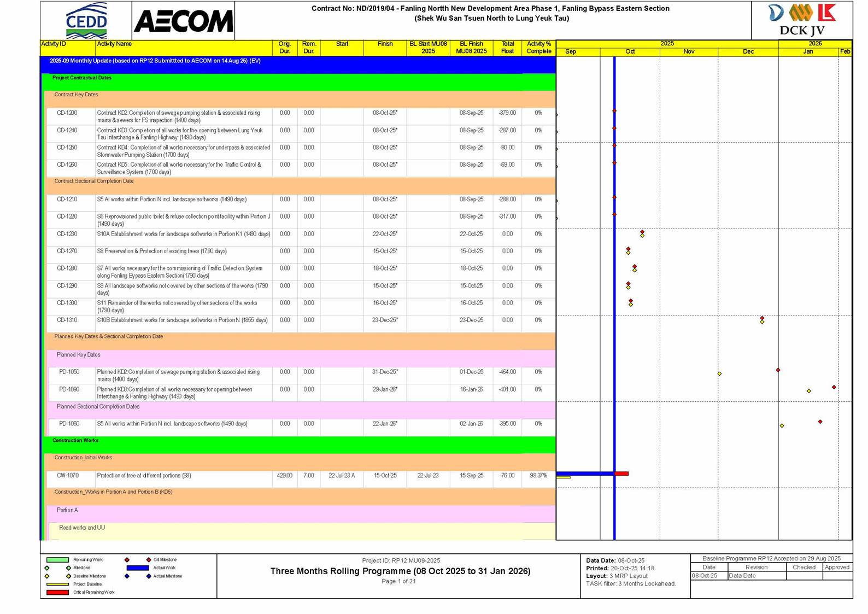This screenshot has width=868, height=614.
Task: Select the Road works and UU group
Action: 82,528
